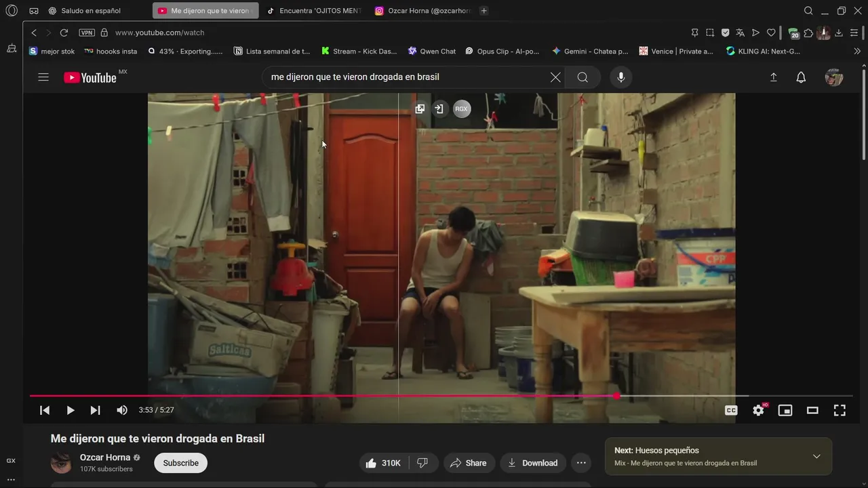
Task: Open the Opera main menu logo
Action: pyautogui.click(x=12, y=11)
